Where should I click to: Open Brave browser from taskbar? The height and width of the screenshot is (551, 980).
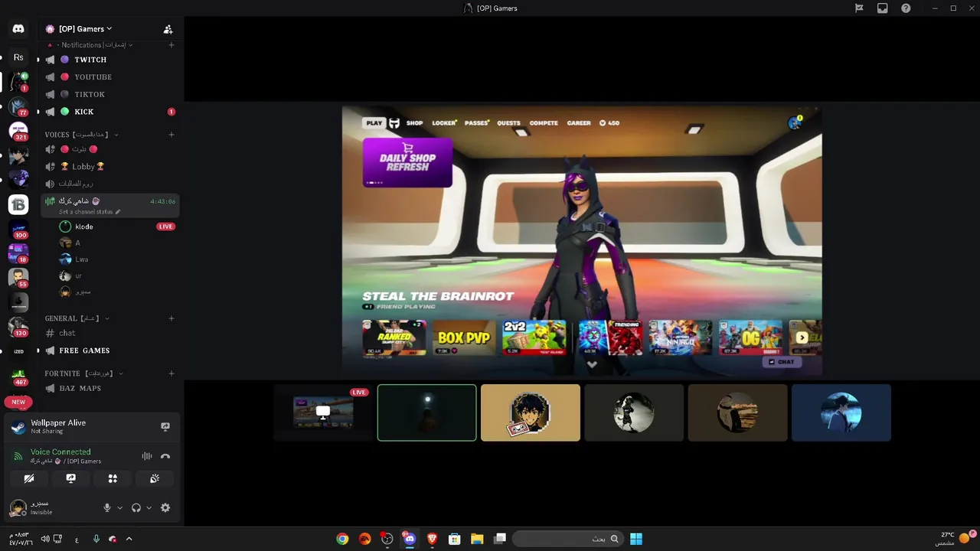pyautogui.click(x=432, y=539)
